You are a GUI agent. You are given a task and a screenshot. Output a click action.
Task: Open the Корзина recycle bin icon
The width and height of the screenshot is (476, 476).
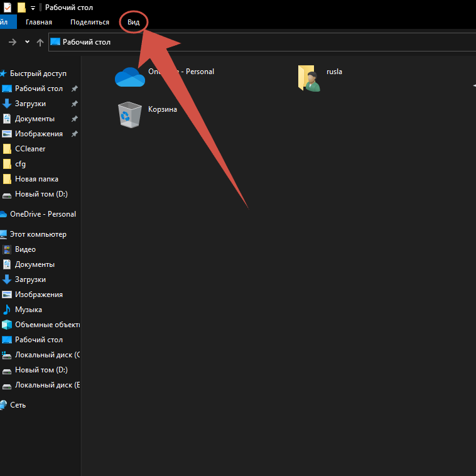(x=130, y=114)
